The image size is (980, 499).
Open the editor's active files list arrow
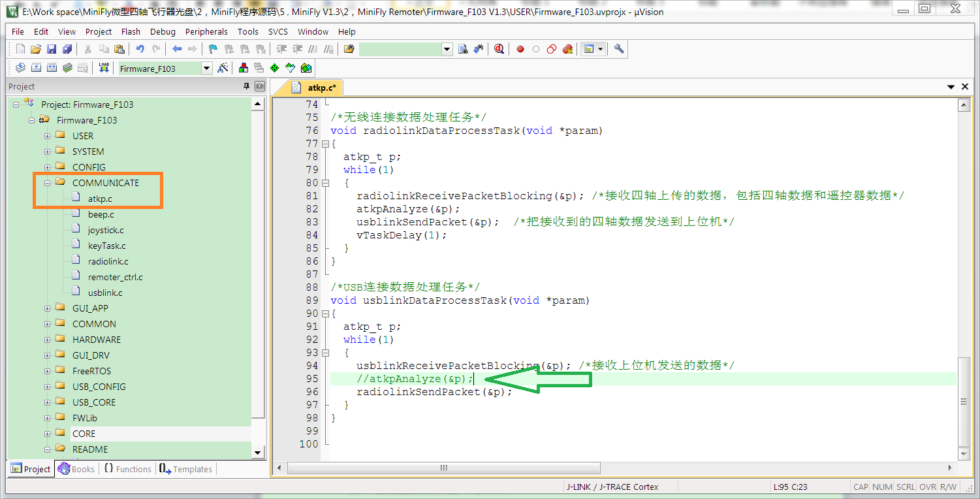(951, 87)
